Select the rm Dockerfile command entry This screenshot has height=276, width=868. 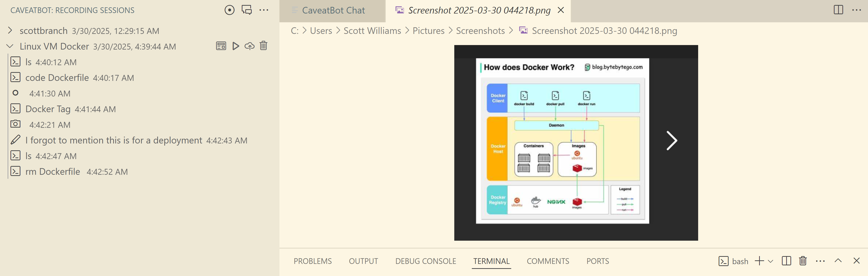pyautogui.click(x=53, y=171)
